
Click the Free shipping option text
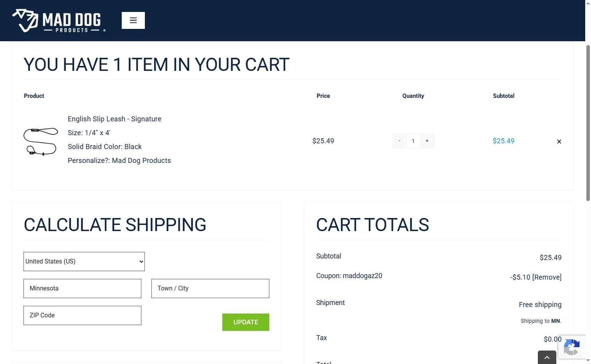point(540,305)
